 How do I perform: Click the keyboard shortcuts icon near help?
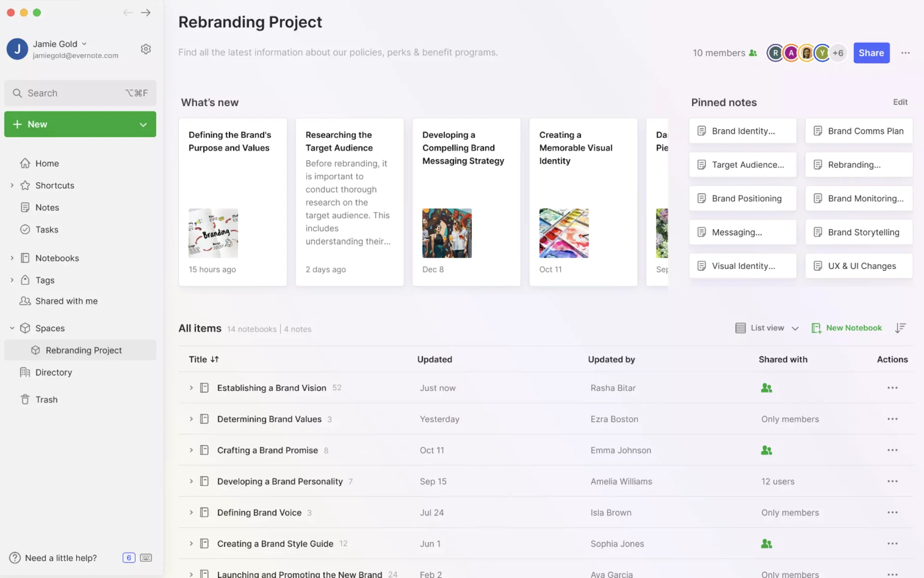146,558
